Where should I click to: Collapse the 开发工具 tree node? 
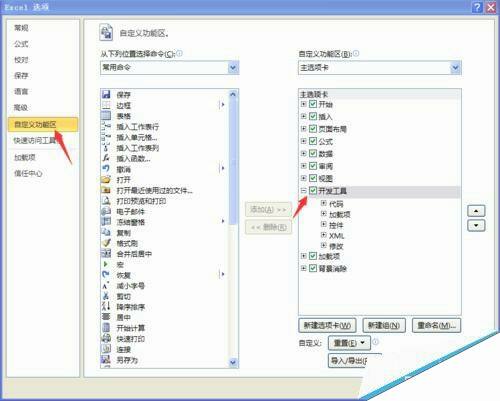(x=303, y=191)
